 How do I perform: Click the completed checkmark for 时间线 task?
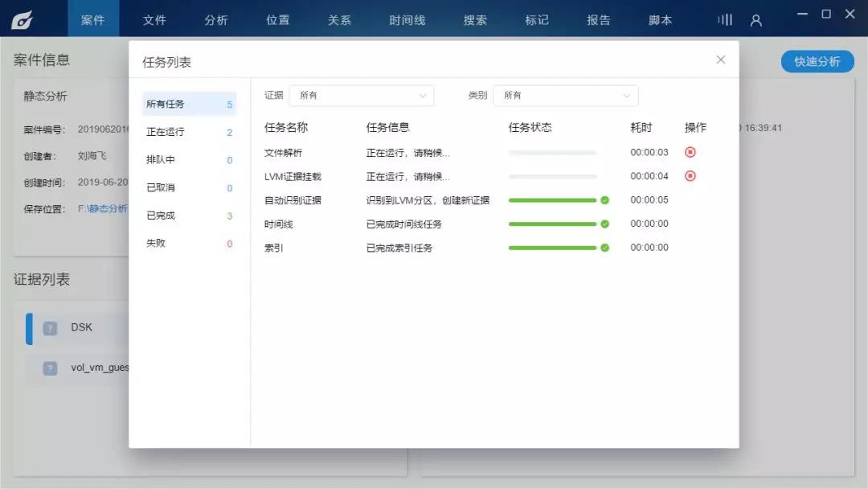(x=604, y=224)
